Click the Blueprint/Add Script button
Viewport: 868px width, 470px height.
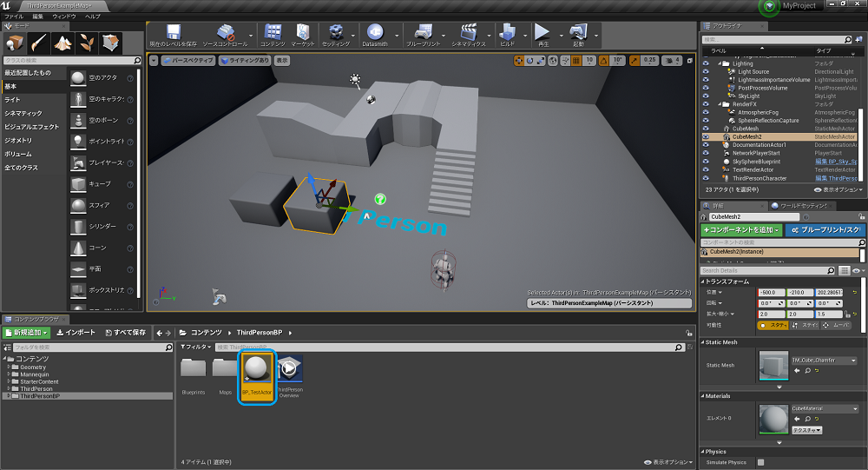coord(825,230)
